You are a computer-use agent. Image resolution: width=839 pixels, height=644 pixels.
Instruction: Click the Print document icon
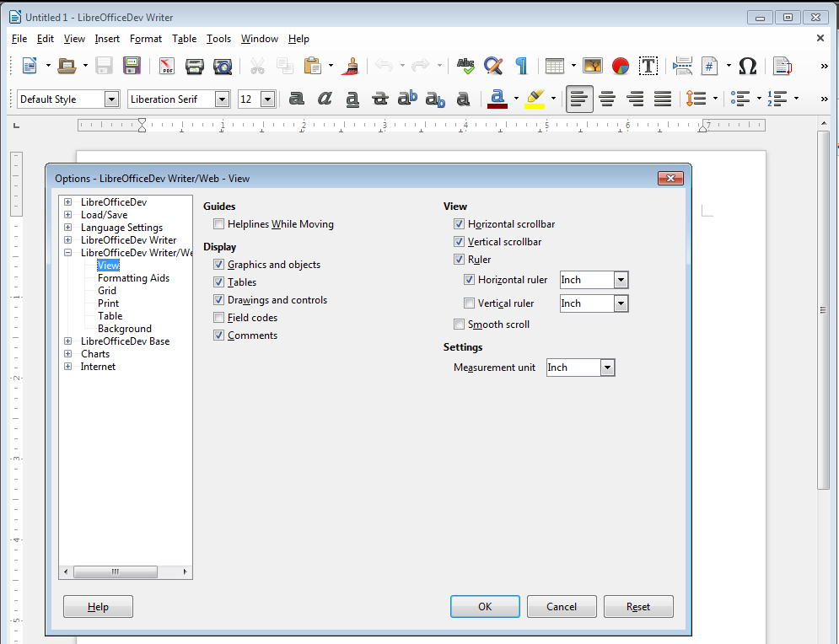point(195,66)
